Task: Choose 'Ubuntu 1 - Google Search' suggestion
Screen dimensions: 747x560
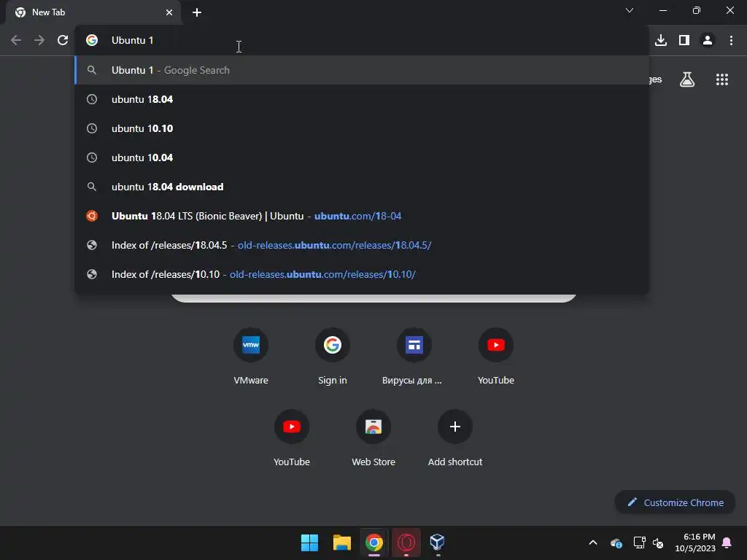Action: point(362,70)
